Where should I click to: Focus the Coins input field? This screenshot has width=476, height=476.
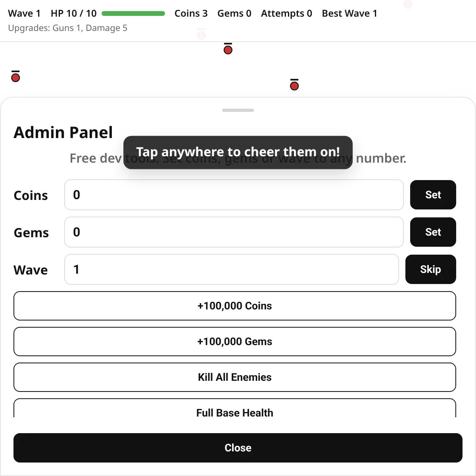[234, 195]
